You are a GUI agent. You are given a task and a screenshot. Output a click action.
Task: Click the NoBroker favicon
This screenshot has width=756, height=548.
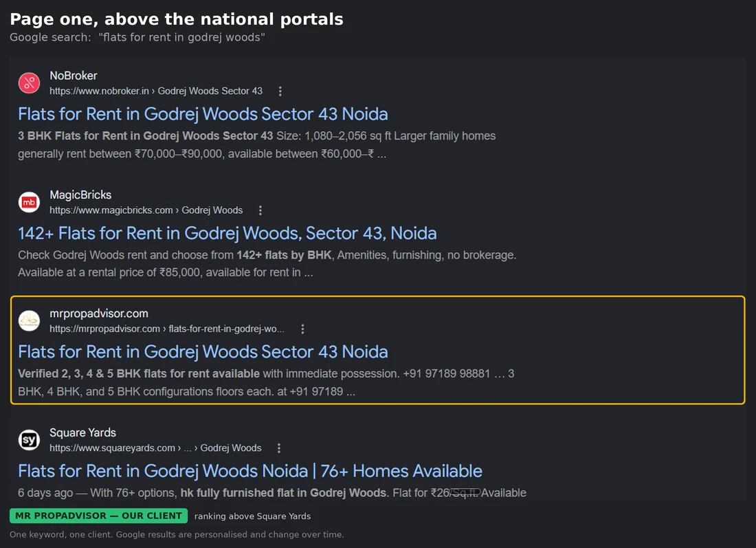[29, 83]
